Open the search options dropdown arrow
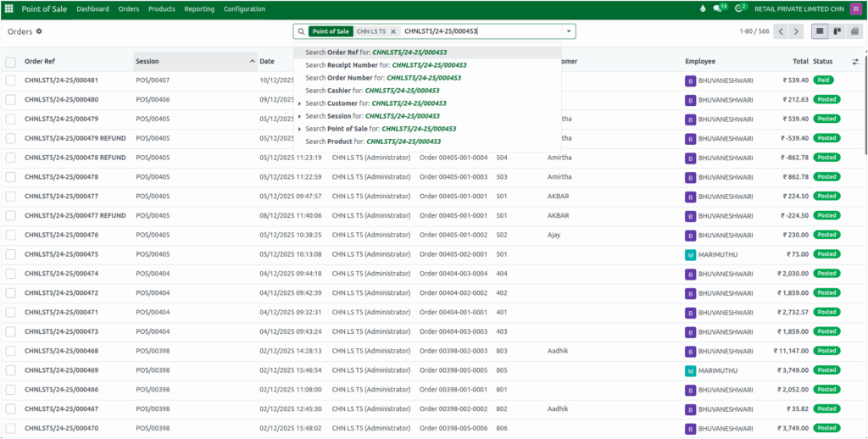 569,31
